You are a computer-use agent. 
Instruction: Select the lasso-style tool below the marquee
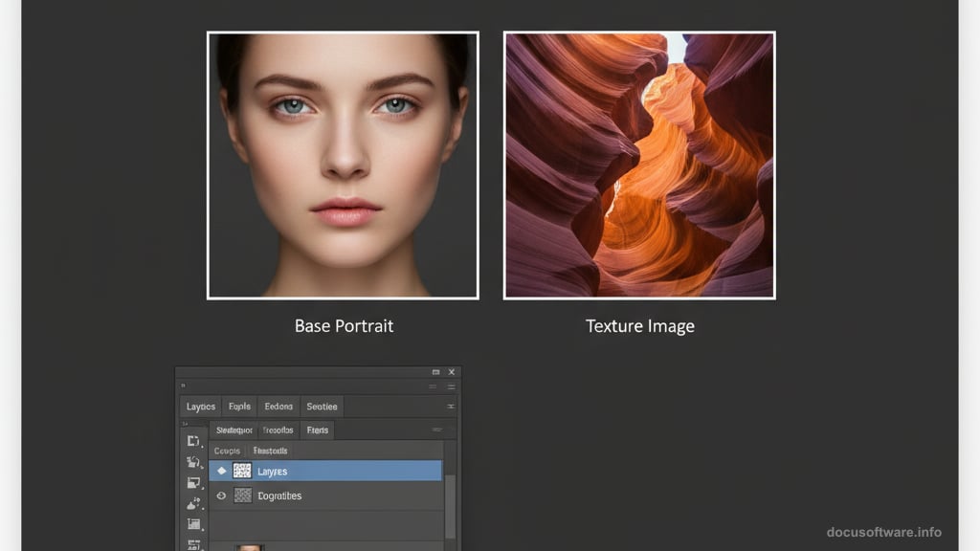[193, 462]
